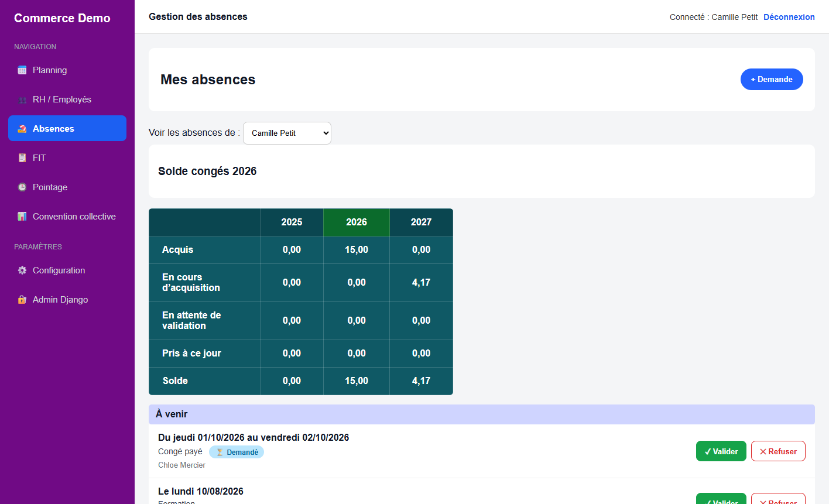The width and height of the screenshot is (829, 504).
Task: Click the Planning calendar icon
Action: click(22, 70)
